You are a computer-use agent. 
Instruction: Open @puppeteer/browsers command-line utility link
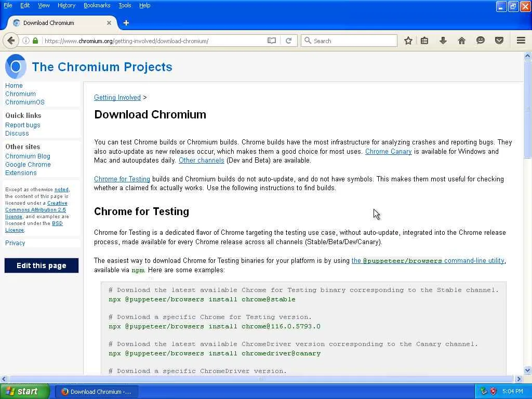coord(428,261)
